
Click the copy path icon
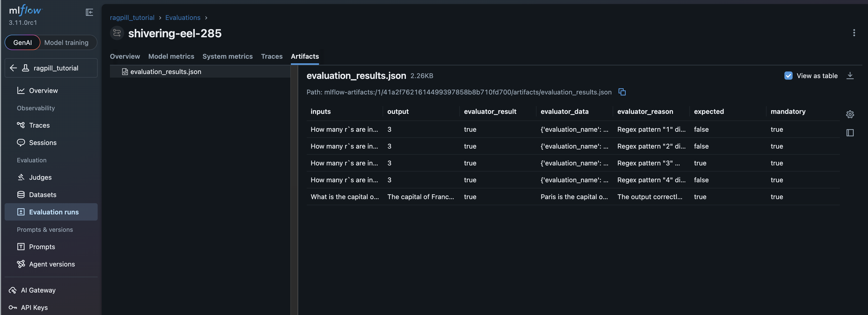pyautogui.click(x=622, y=92)
